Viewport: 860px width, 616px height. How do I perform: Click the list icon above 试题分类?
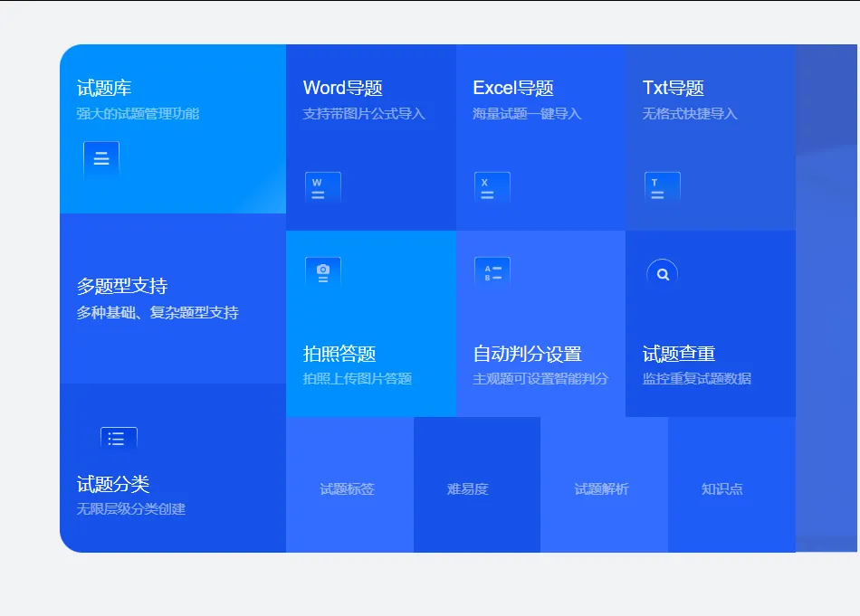tap(119, 439)
